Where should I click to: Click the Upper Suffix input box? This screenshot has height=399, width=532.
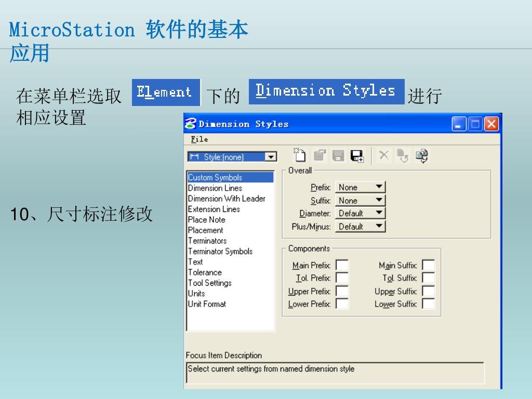tap(429, 291)
